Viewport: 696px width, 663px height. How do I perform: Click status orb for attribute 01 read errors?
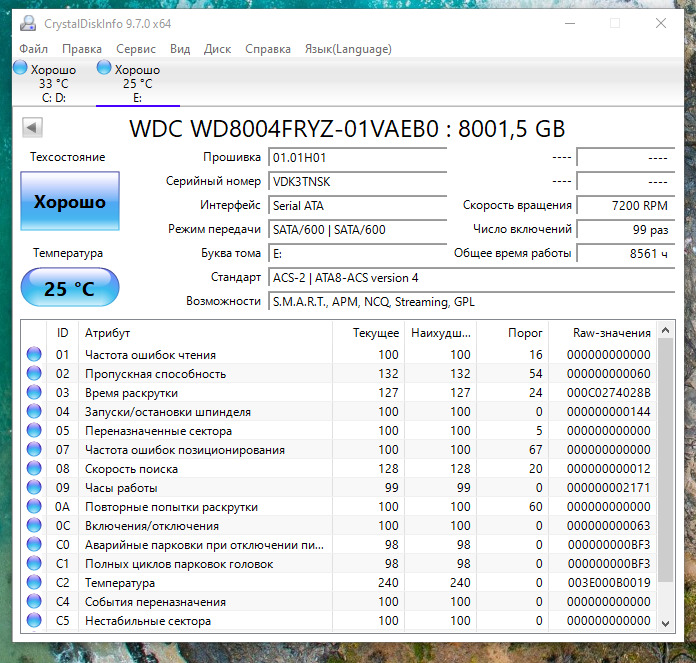[35, 355]
